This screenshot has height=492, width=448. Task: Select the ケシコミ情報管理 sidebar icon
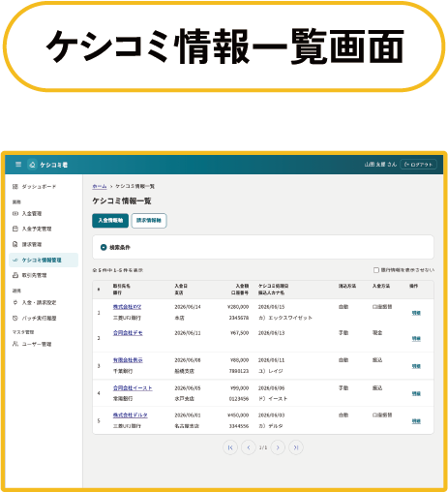pyautogui.click(x=15, y=260)
